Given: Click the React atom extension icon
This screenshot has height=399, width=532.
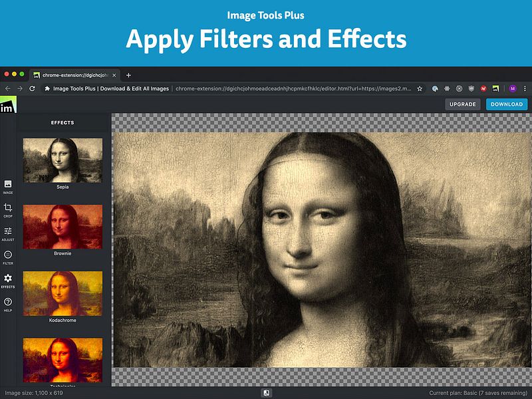Looking at the screenshot, I should tap(447, 88).
